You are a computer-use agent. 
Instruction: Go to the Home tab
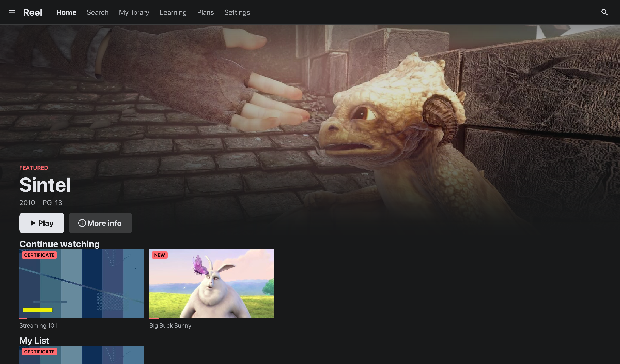click(x=66, y=12)
